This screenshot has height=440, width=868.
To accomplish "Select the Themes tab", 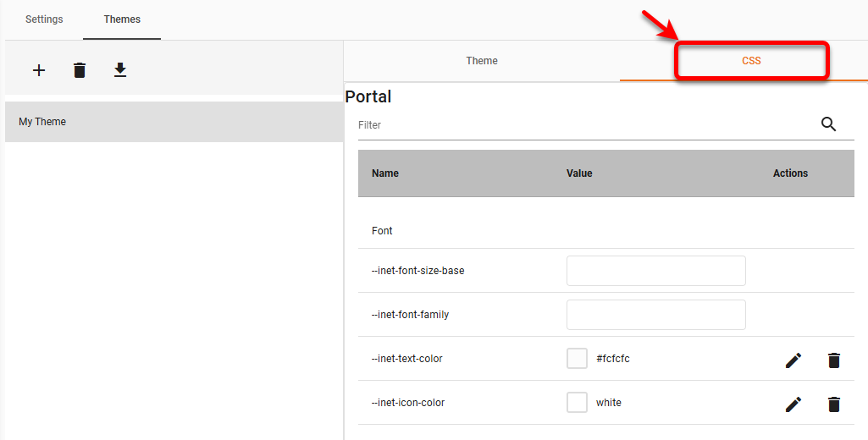I will click(x=122, y=19).
